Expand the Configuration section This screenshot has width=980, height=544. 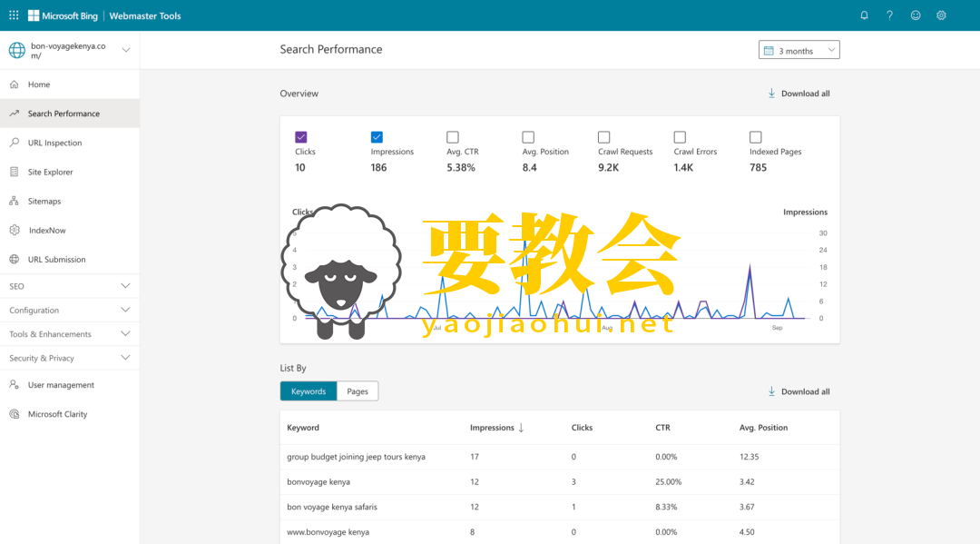coord(69,310)
